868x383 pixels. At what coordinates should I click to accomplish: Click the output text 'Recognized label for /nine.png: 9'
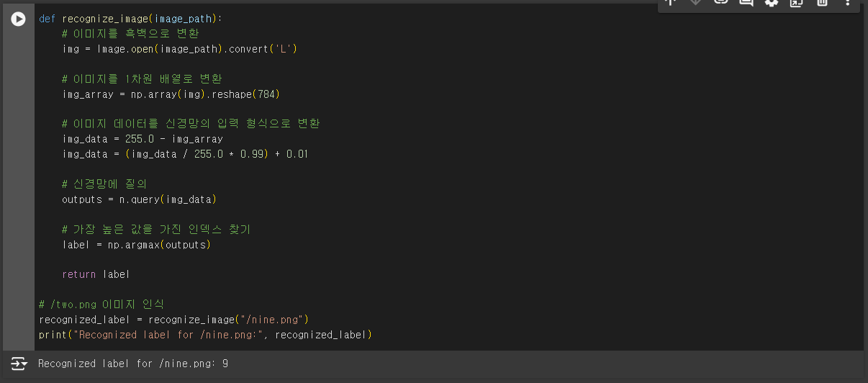coord(133,364)
